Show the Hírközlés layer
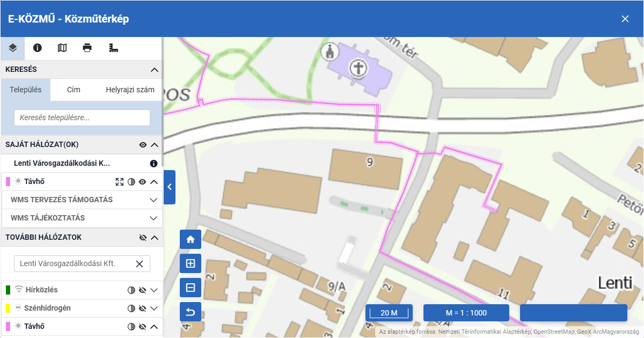644x338 pixels. point(143,290)
